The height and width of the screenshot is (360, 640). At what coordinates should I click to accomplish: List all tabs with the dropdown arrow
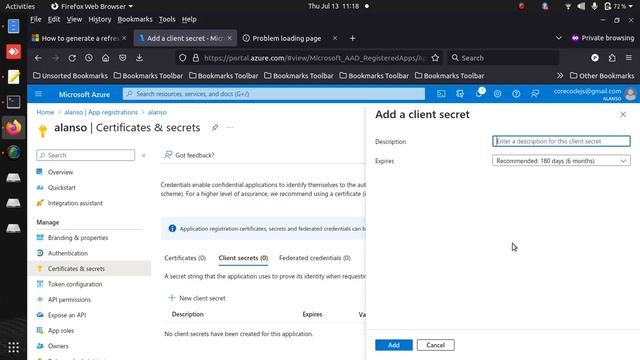(x=558, y=38)
